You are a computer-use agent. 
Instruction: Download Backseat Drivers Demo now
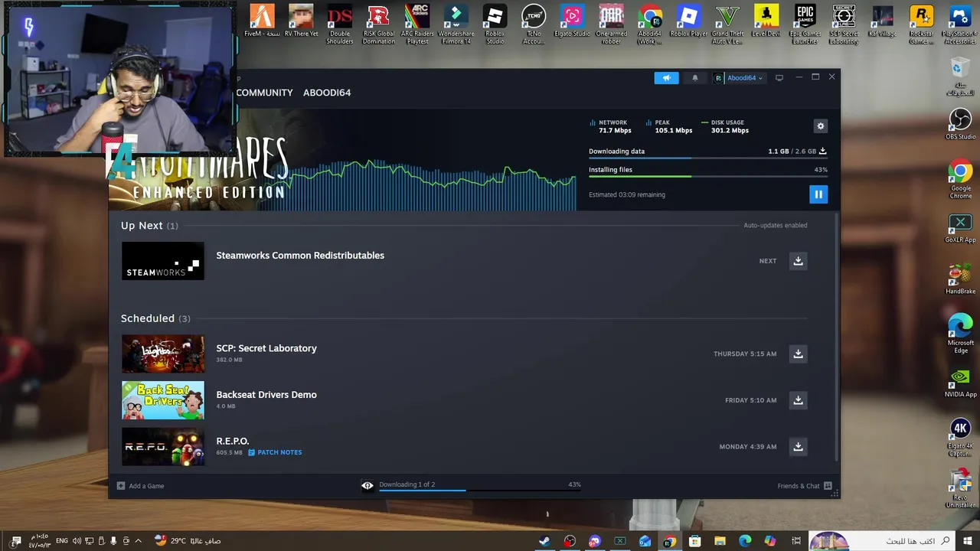coord(798,400)
